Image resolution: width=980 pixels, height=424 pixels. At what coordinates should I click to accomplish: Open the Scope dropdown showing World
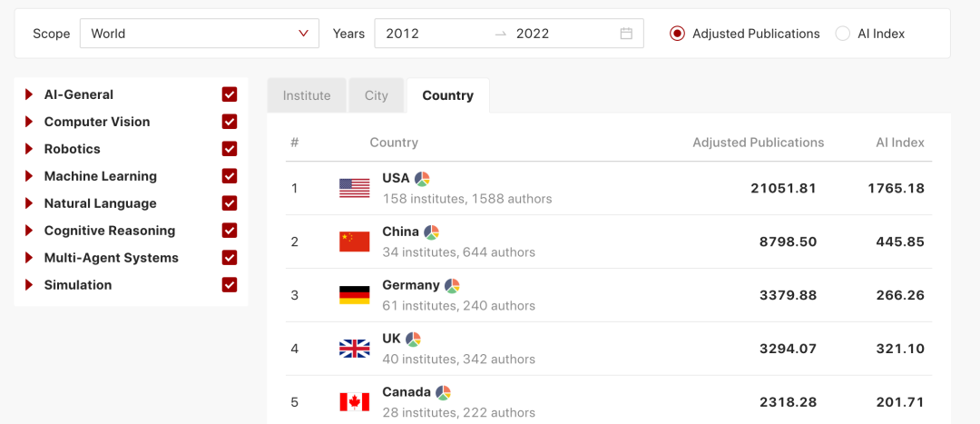click(x=200, y=34)
